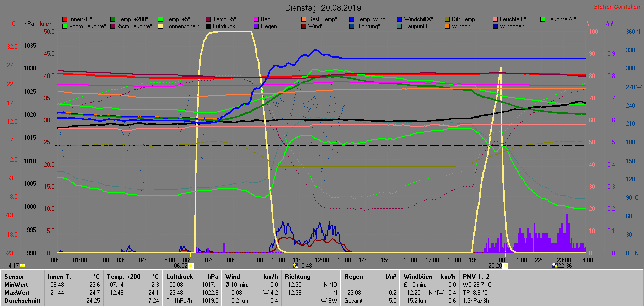Click the "Luftdruck" column header in the table

(180, 276)
